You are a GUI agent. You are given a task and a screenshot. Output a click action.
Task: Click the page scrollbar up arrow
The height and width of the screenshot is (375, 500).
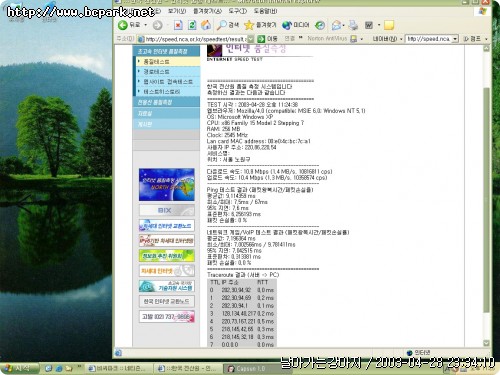click(486, 49)
